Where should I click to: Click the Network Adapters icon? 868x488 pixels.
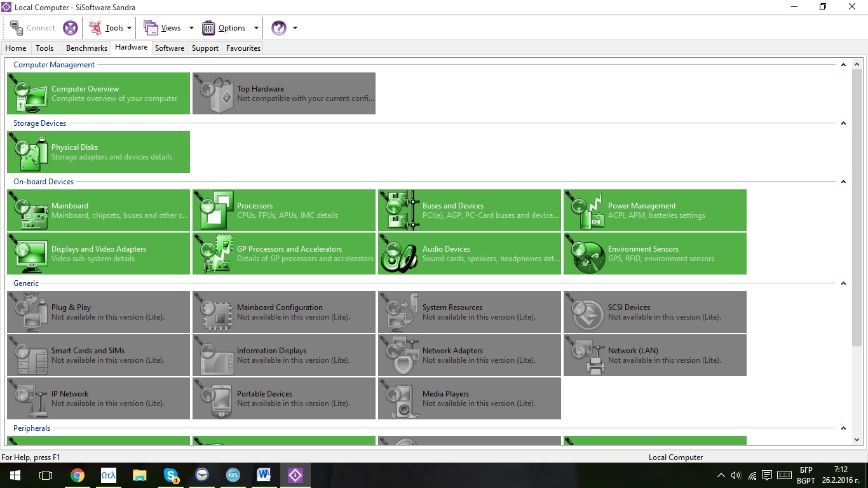(400, 355)
